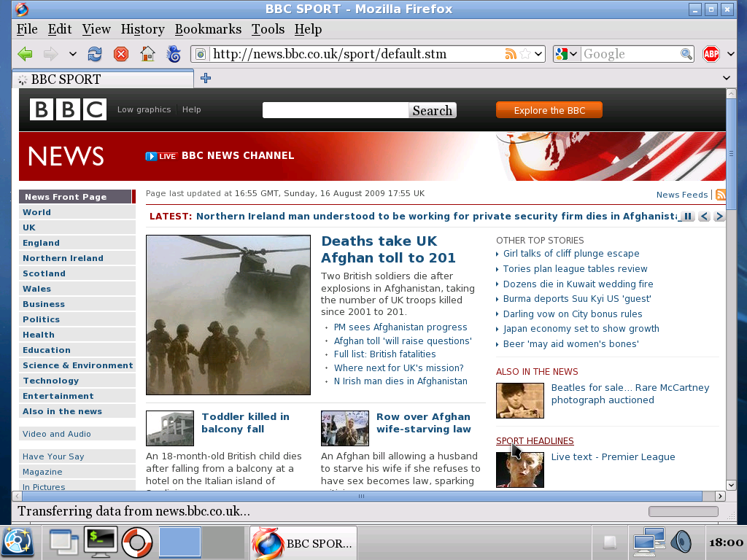Click the search magnifier icon in Google box
The width and height of the screenshot is (747, 560).
tap(686, 54)
